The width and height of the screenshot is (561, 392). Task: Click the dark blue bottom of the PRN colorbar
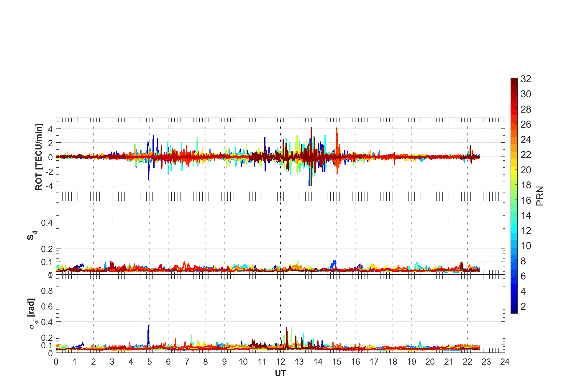[514, 310]
